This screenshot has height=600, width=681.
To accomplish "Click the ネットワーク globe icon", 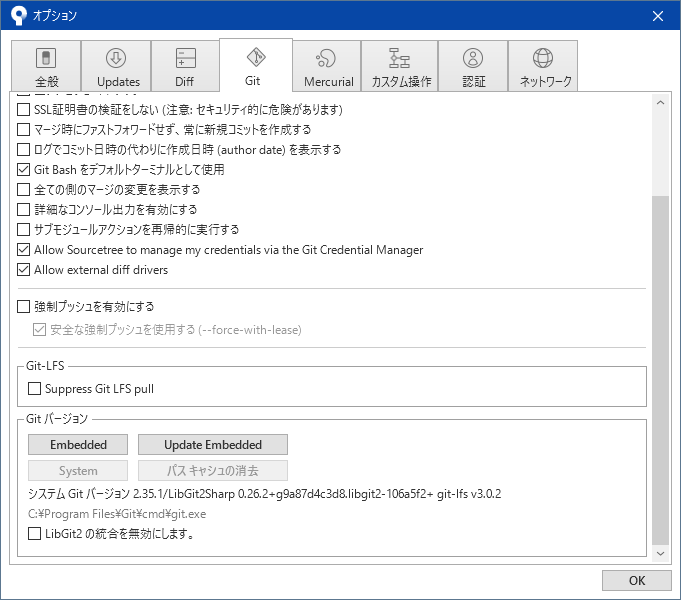I will tap(543, 58).
